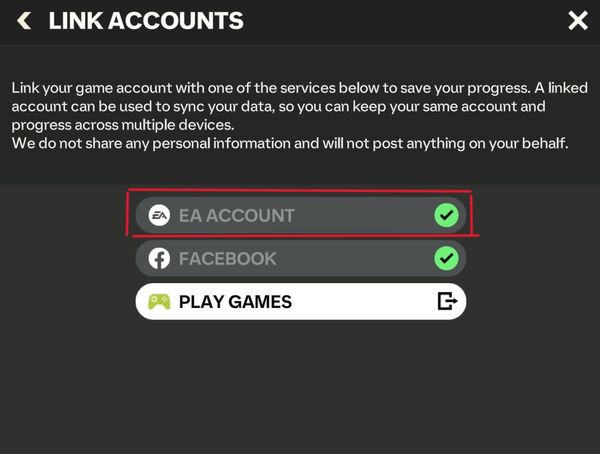Select the EA ACCOUNT label text
600x454 pixels.
(x=237, y=216)
